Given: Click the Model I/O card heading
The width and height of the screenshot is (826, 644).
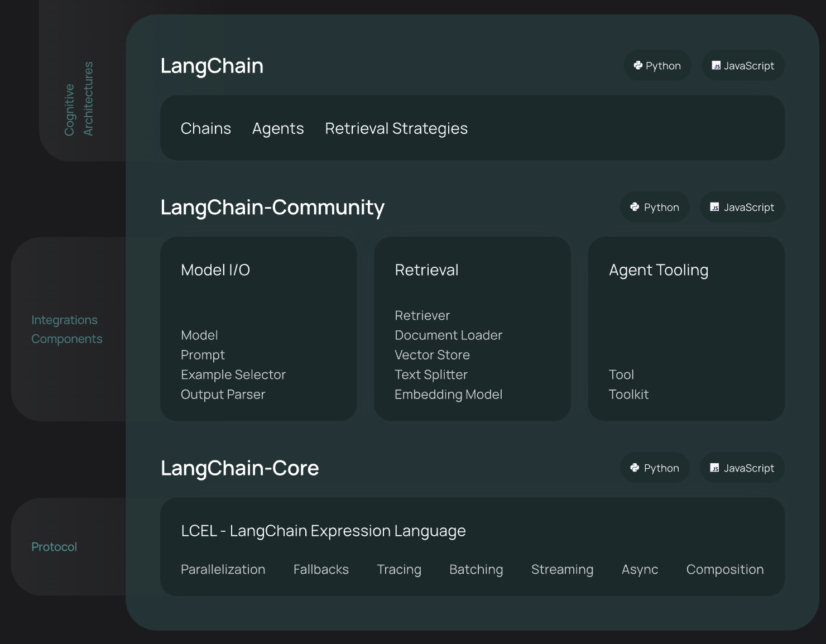Looking at the screenshot, I should click(x=215, y=270).
